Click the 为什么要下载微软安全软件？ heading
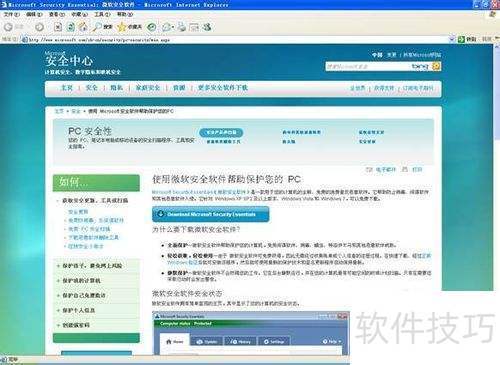Image resolution: width=500 pixels, height=365 pixels. point(196,230)
